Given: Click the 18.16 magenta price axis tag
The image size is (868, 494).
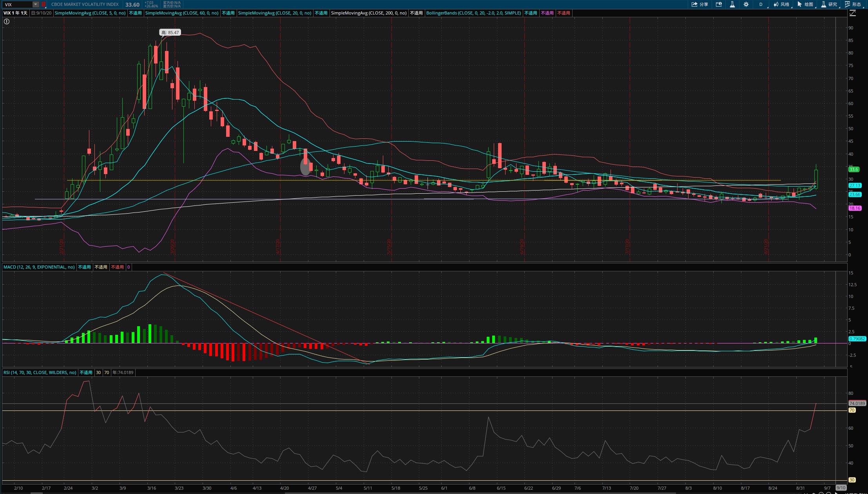Looking at the screenshot, I should 855,208.
